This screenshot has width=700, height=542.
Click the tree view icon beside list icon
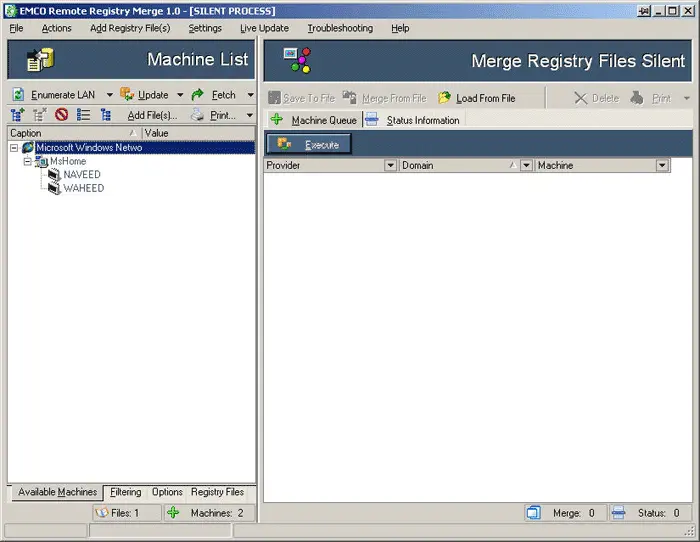pyautogui.click(x=106, y=116)
